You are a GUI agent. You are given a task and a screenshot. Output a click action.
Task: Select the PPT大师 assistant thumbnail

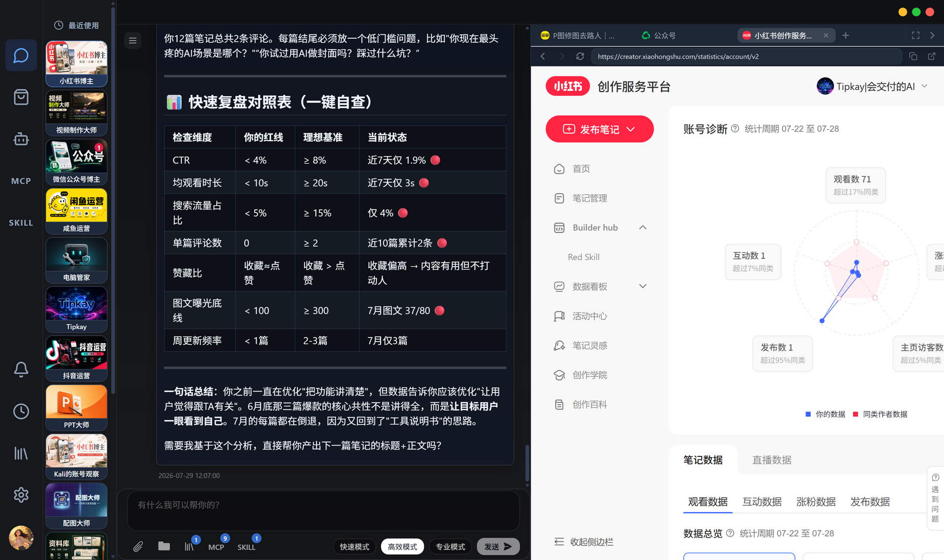point(76,408)
